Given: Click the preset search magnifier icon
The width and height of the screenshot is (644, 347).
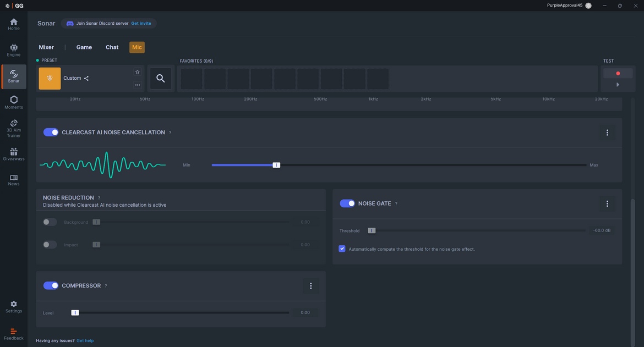Looking at the screenshot, I should [x=160, y=79].
